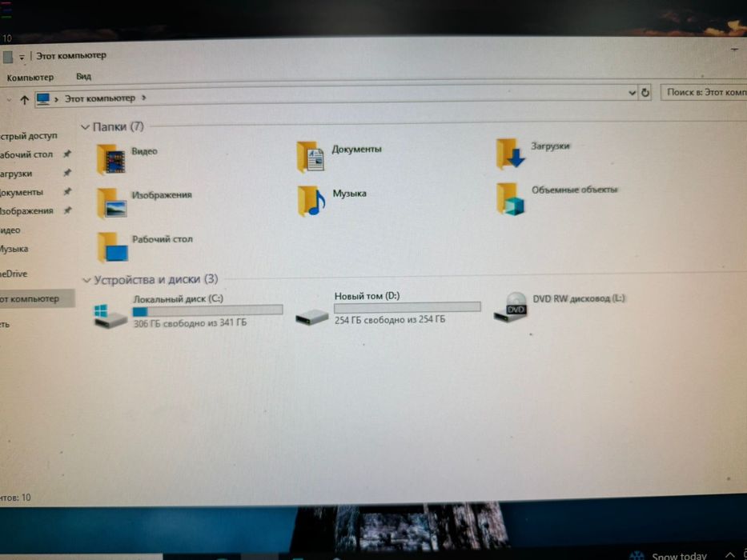Screen dimensions: 747x560
Task: Click the window title Этот компьютер
Action: pyautogui.click(x=71, y=56)
